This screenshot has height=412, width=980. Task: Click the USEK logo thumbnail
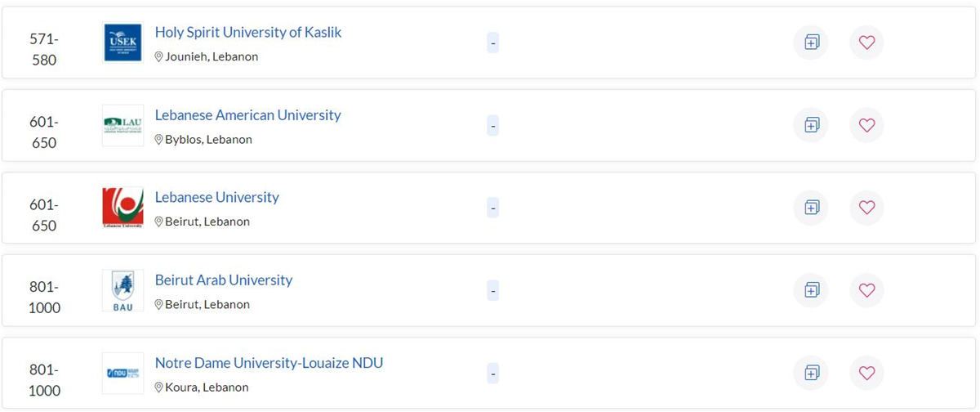(122, 43)
